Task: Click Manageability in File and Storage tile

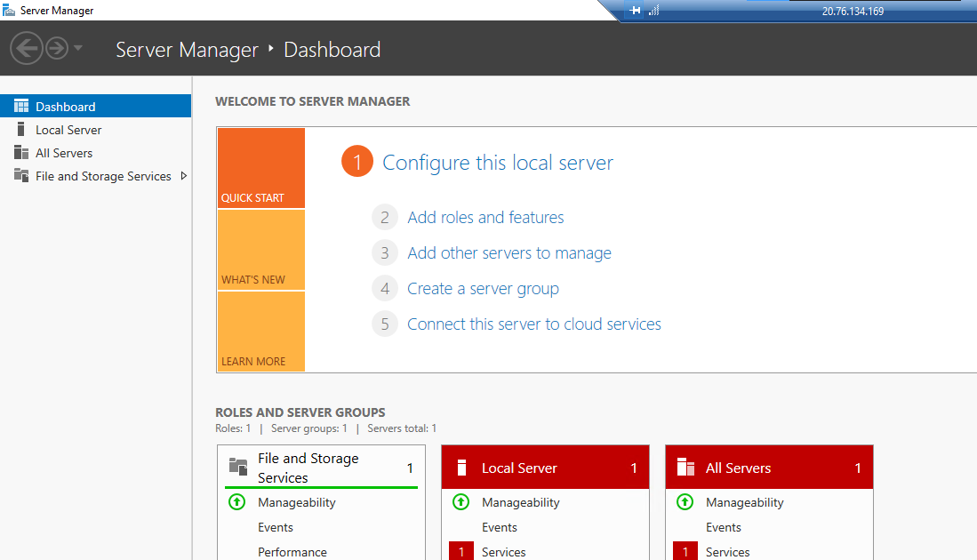Action: click(x=297, y=502)
